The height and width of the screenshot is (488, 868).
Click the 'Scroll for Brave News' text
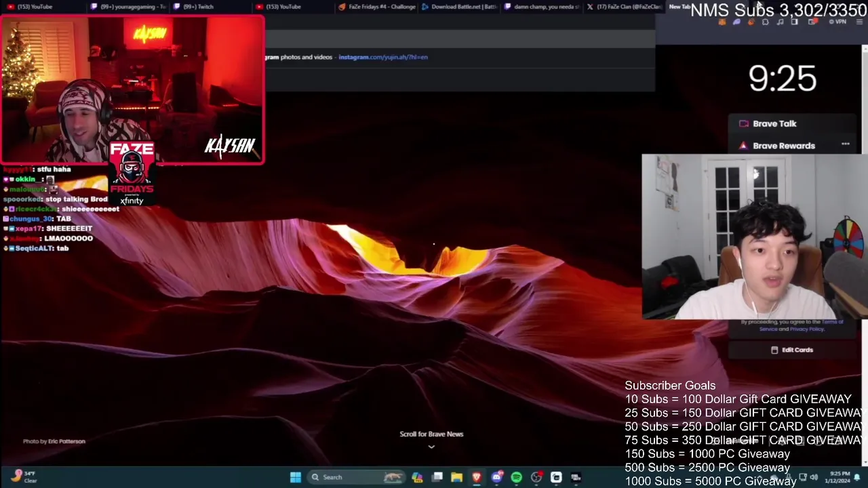(431, 434)
